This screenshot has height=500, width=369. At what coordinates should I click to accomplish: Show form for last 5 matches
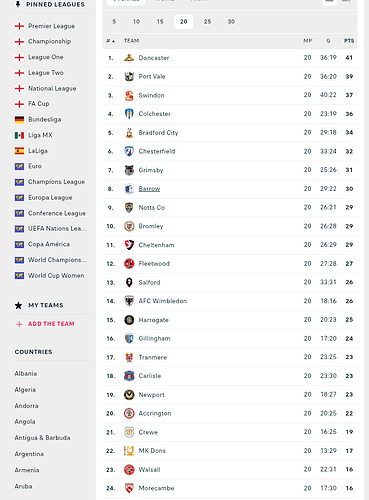114,22
